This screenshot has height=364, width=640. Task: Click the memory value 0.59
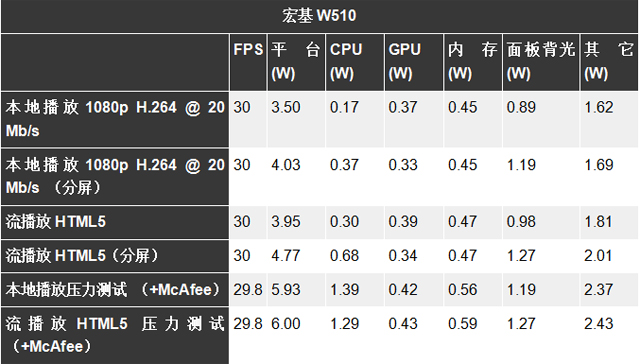tap(462, 324)
